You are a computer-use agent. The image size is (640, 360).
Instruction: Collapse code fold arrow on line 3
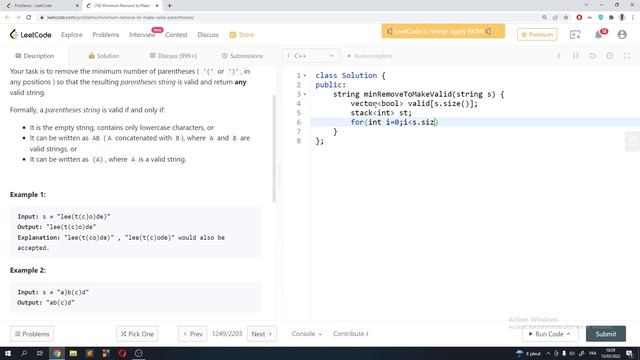[304, 94]
